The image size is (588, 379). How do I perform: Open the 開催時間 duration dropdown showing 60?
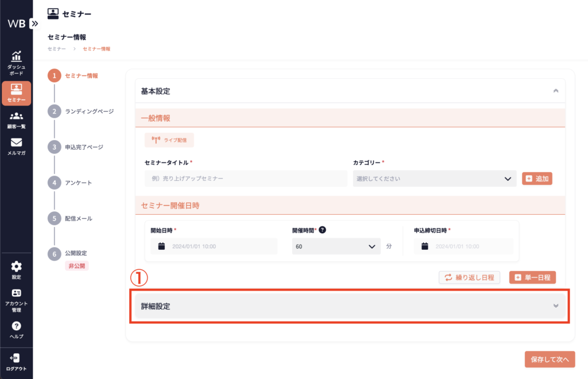point(336,246)
